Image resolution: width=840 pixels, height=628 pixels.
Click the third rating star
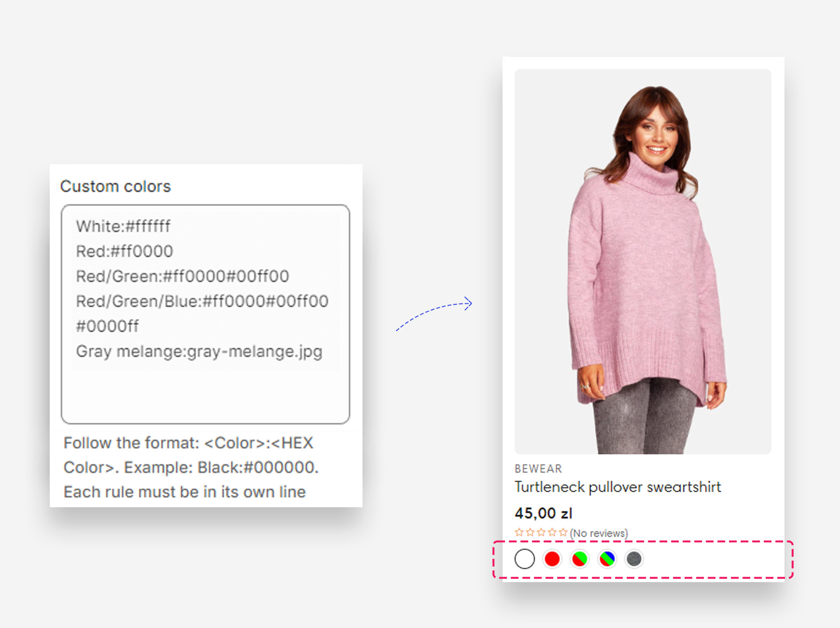[x=541, y=532]
